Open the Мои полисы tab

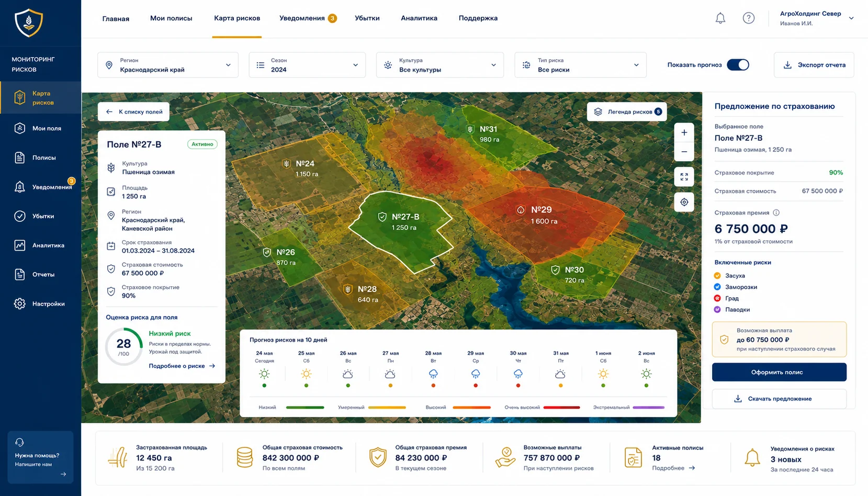pos(171,18)
